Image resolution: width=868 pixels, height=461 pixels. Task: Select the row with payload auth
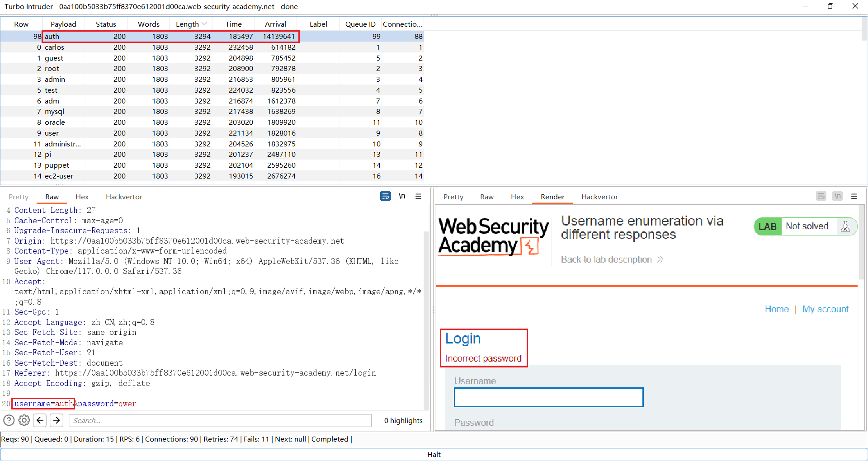212,36
